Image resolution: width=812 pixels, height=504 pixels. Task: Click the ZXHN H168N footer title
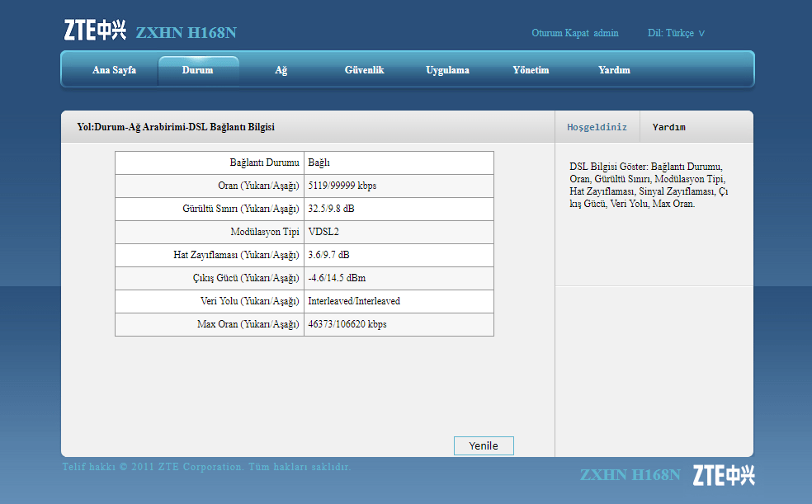pos(630,474)
